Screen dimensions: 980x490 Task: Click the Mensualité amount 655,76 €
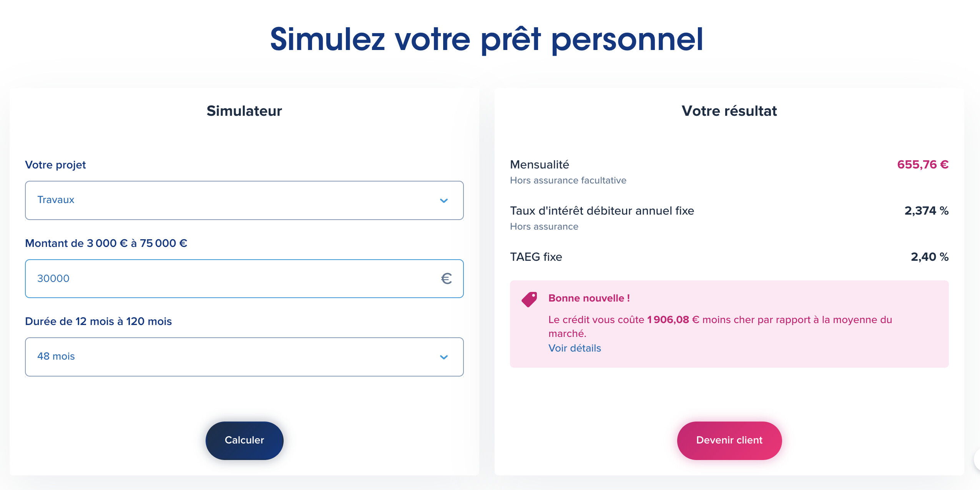click(922, 165)
